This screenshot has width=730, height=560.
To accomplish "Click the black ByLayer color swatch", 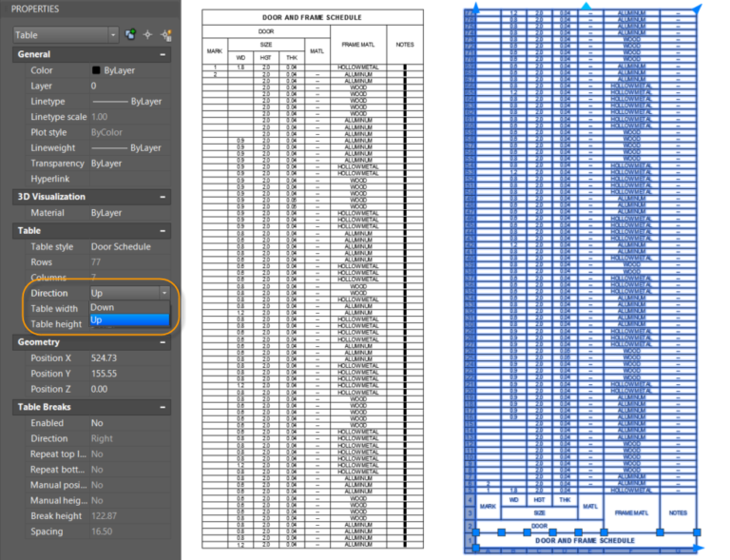I will pyautogui.click(x=96, y=70).
